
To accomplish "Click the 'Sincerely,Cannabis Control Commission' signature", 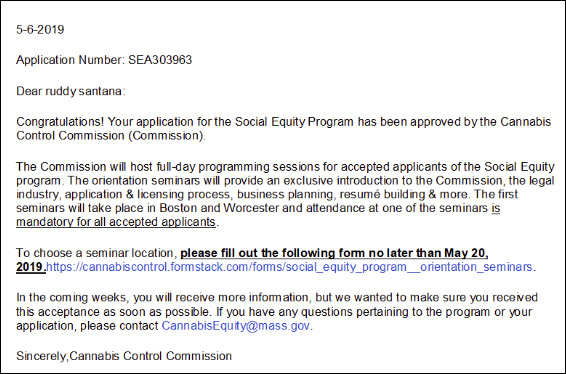I will 124,356.
